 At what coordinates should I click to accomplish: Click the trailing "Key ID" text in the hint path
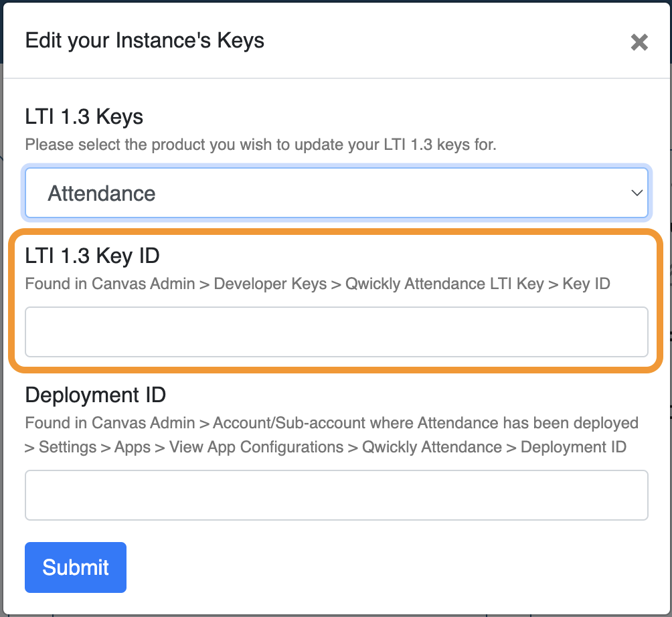(x=586, y=284)
